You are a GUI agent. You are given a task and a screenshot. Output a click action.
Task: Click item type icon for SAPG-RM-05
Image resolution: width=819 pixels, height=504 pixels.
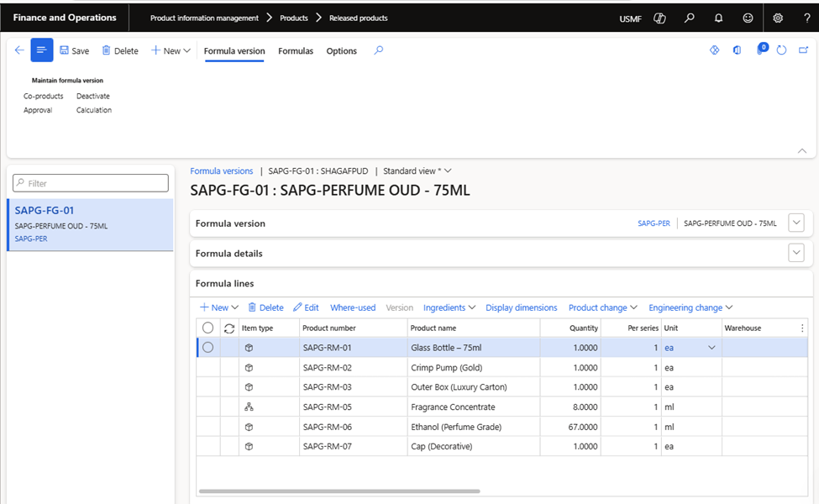point(249,407)
